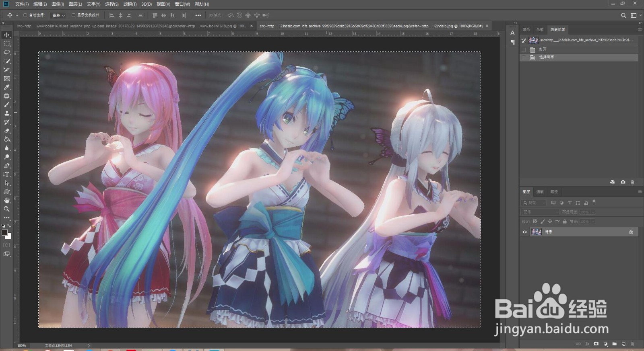Image resolution: width=644 pixels, height=351 pixels.
Task: Select the Dodge tool
Action: [7, 157]
